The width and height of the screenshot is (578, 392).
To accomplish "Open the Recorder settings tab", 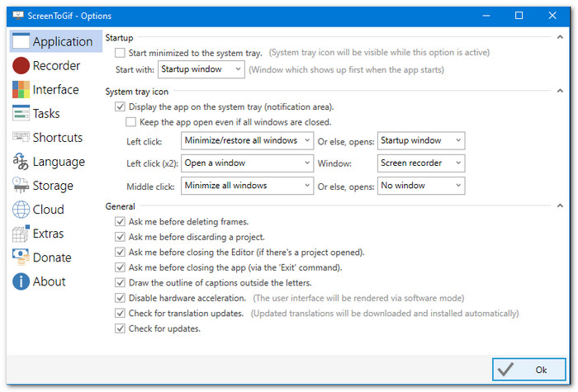I will pyautogui.click(x=55, y=65).
